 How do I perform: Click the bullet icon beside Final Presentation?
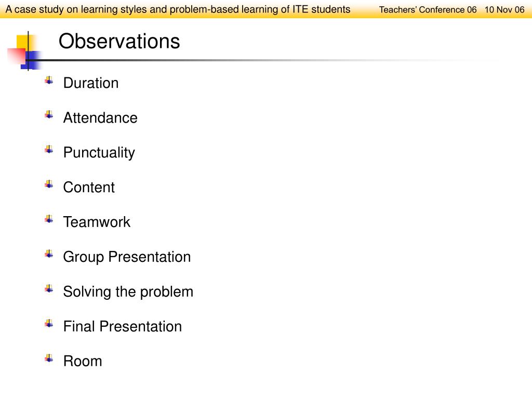tap(49, 324)
